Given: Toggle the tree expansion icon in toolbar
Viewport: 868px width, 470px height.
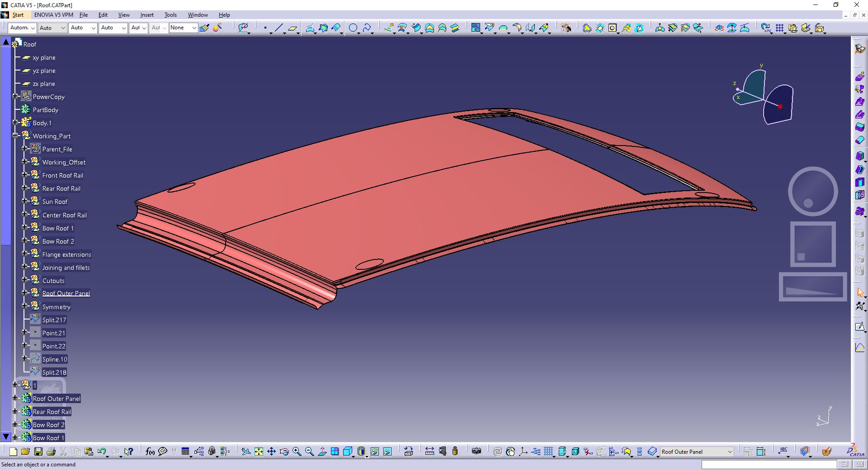Looking at the screenshot, I should click(199, 451).
